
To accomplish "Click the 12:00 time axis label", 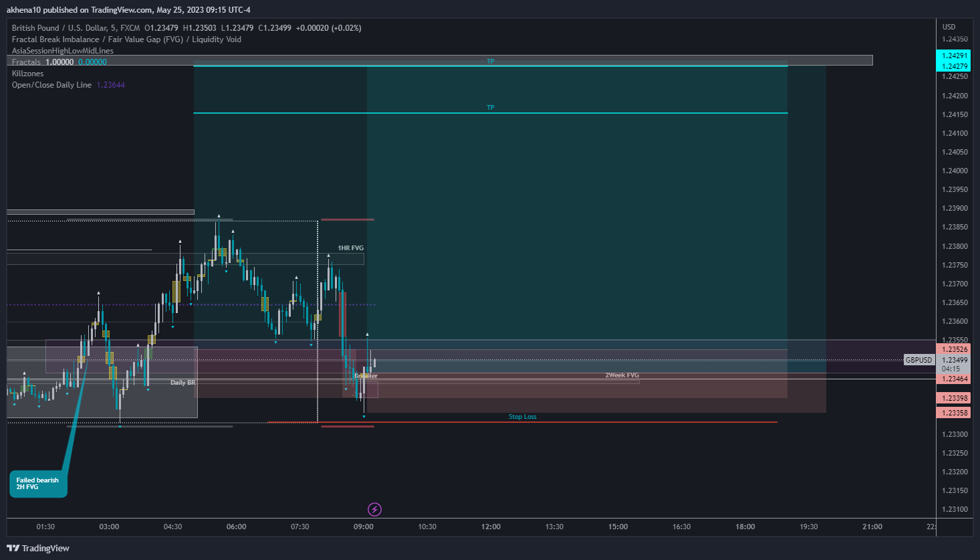I will pos(491,527).
